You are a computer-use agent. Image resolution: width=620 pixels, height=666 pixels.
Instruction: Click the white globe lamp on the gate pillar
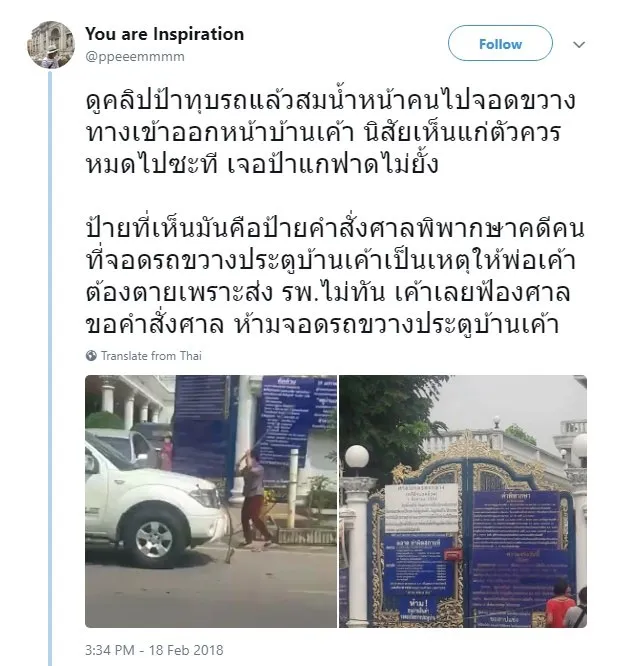pyautogui.click(x=357, y=458)
